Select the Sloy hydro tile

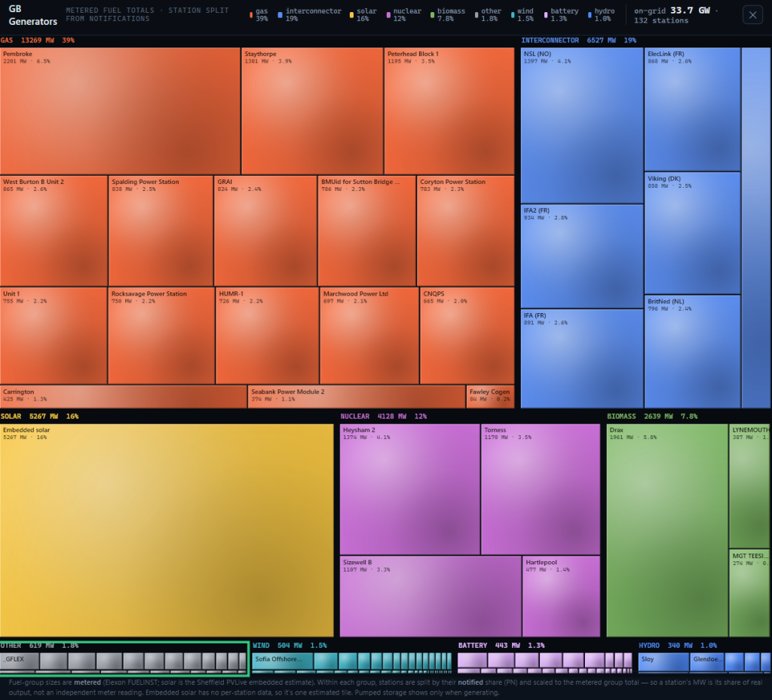(x=663, y=661)
